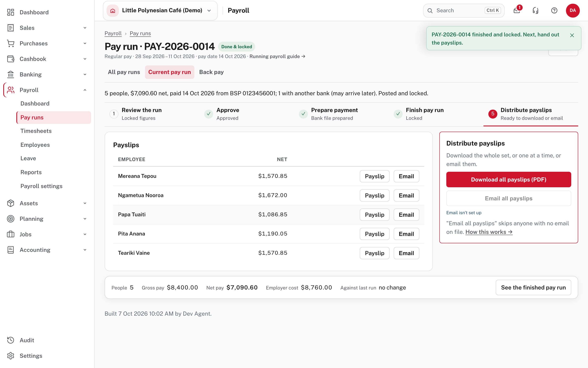Click Download all payslips (PDF)
Image resolution: width=588 pixels, height=368 pixels.
pyautogui.click(x=509, y=180)
